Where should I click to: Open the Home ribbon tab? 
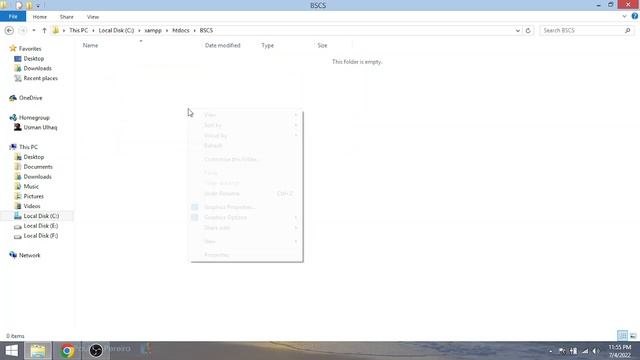point(40,17)
